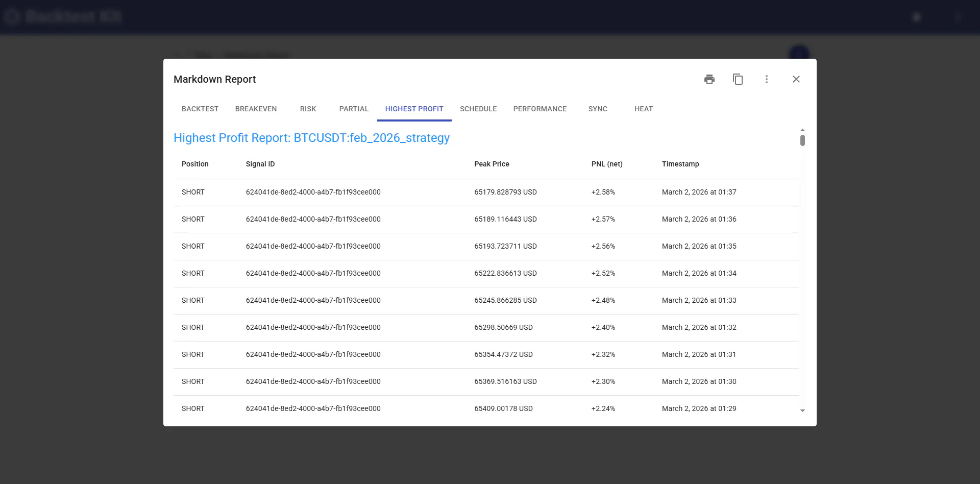
Task: Close the Markdown Report dialog
Action: click(796, 79)
